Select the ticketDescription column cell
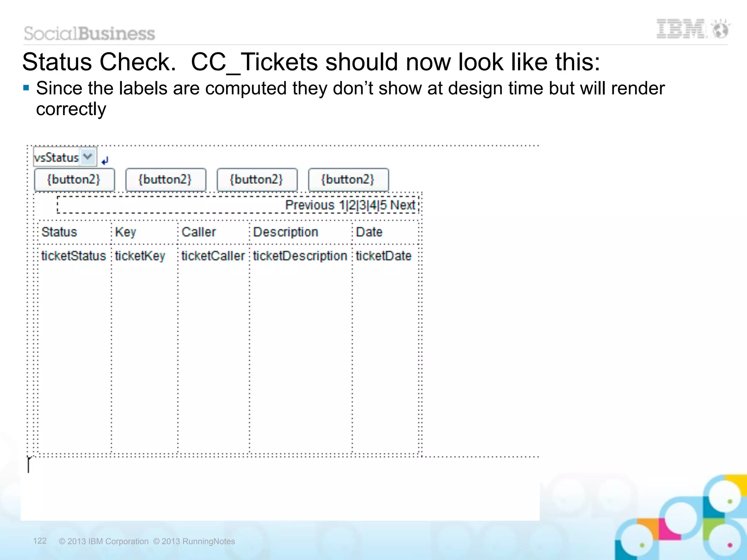Screen dimensions: 747x560 [300, 256]
